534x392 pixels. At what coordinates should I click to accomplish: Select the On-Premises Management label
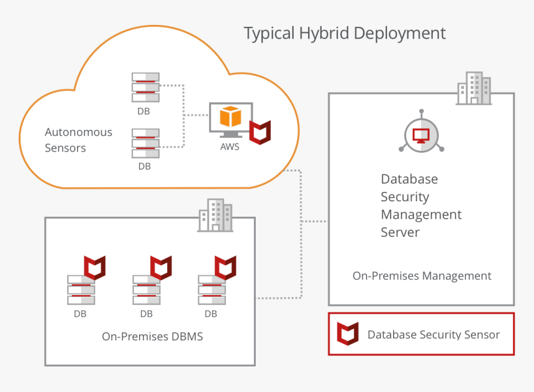pos(422,275)
